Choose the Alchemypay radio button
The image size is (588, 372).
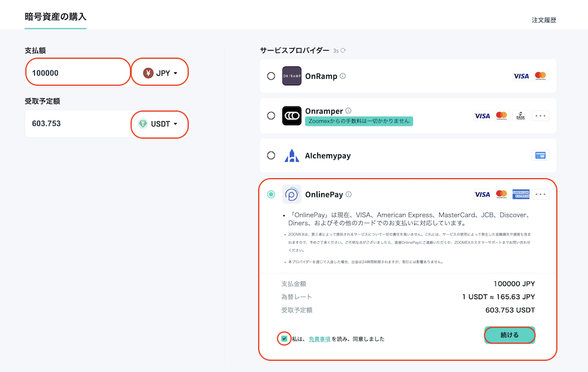271,156
